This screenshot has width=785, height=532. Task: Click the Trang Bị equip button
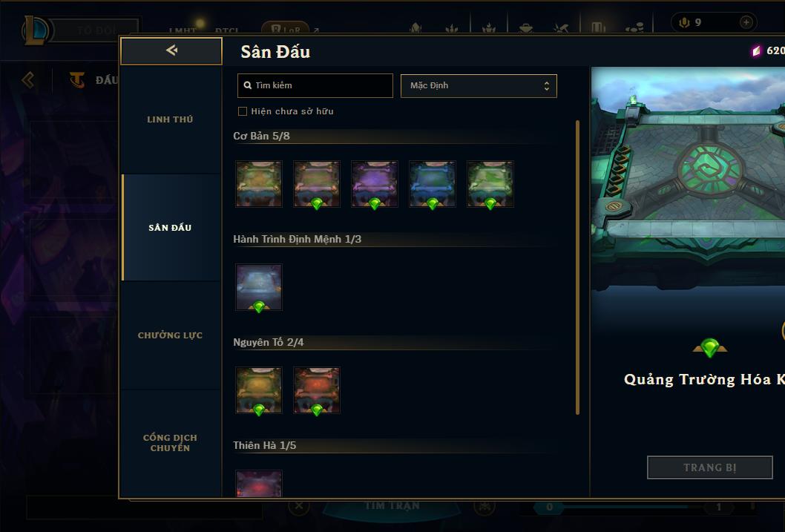tap(709, 467)
